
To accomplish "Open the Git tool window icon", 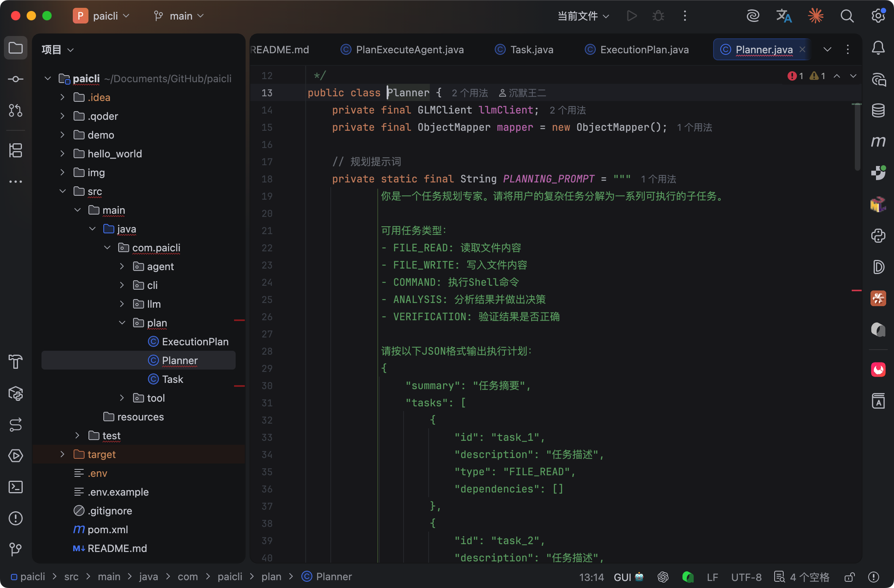I will coord(16,550).
